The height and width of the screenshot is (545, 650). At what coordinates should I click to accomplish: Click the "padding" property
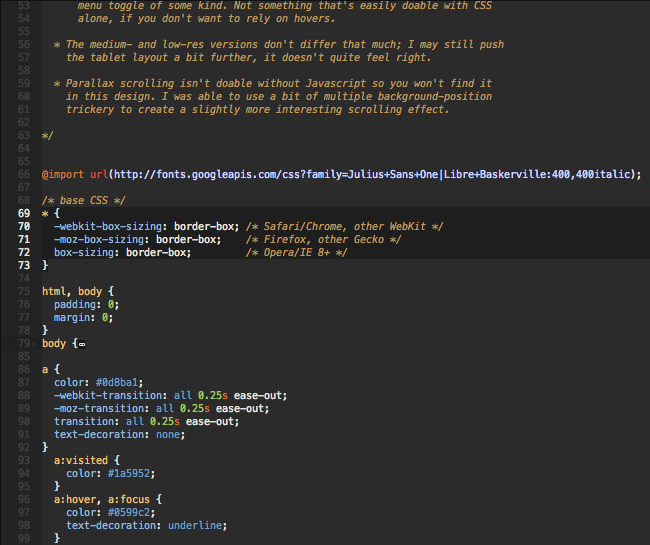[75, 305]
